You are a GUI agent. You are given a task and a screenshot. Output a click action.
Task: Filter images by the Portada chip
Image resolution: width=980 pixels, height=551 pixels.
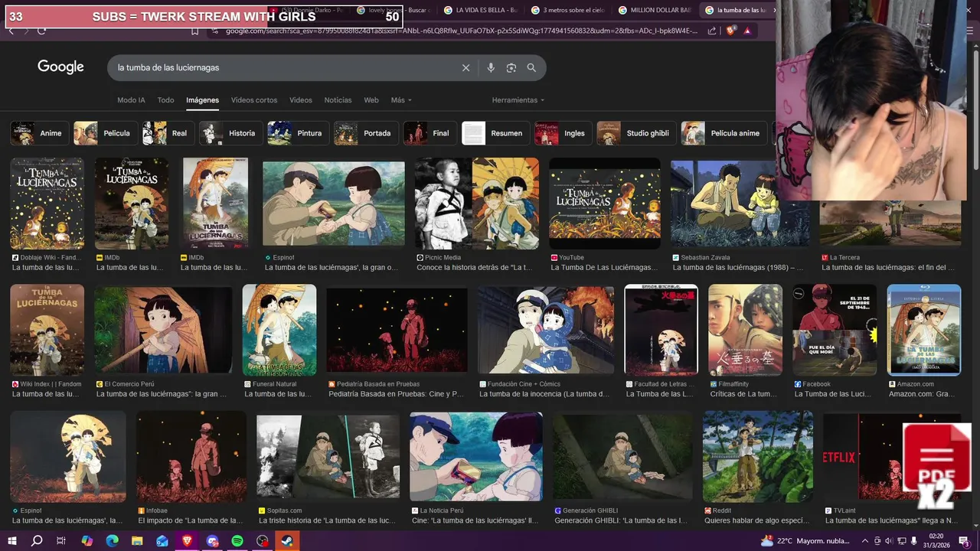click(x=366, y=133)
